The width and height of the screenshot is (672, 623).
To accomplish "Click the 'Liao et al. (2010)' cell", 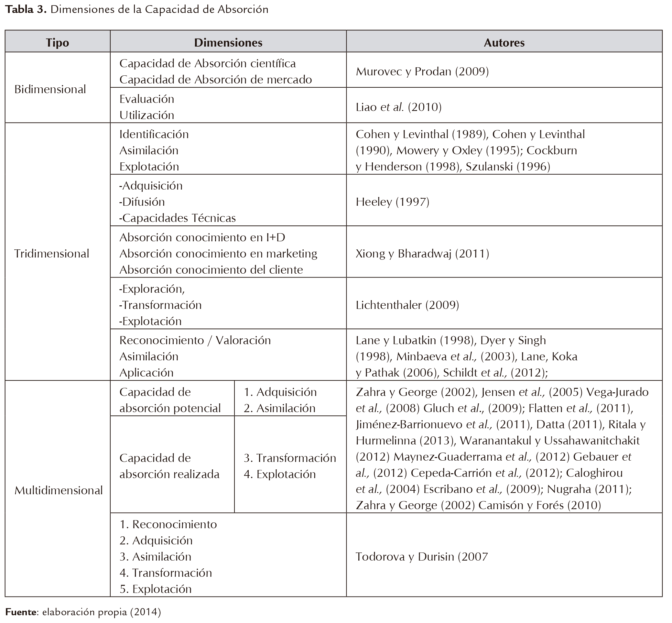I will point(398,107).
